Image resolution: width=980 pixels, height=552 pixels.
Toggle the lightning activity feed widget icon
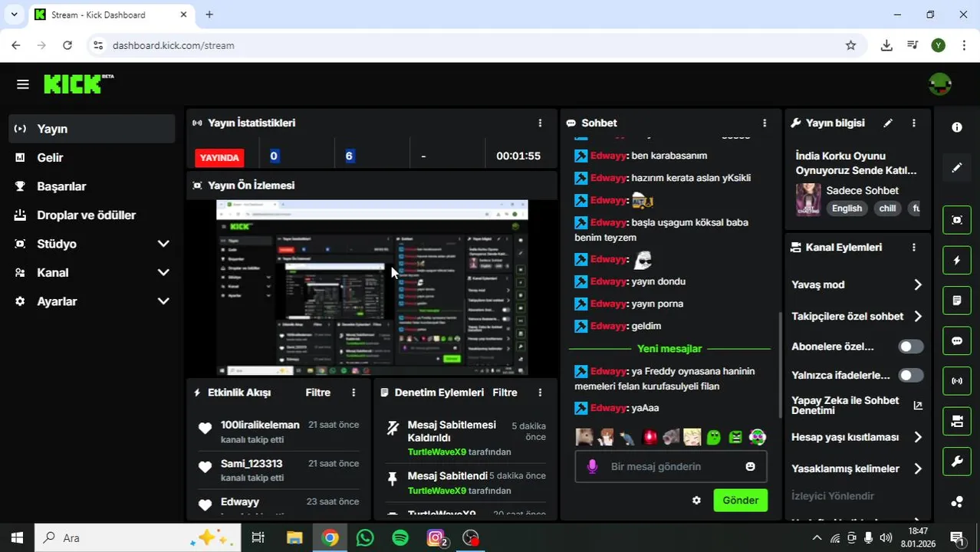(x=957, y=261)
